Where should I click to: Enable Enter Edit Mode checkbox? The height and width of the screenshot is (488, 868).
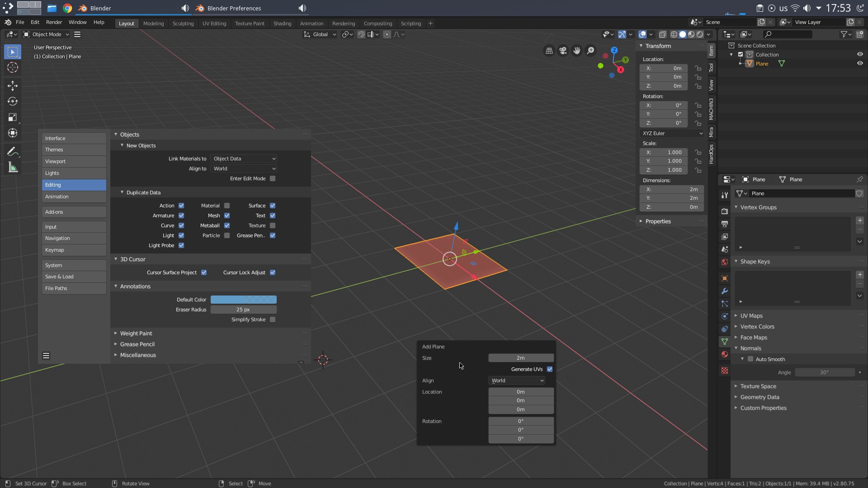(273, 178)
